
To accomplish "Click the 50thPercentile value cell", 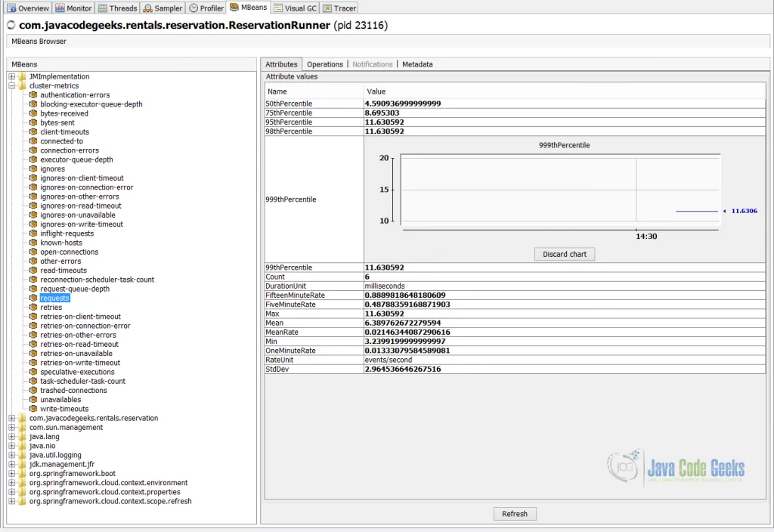I will [565, 104].
